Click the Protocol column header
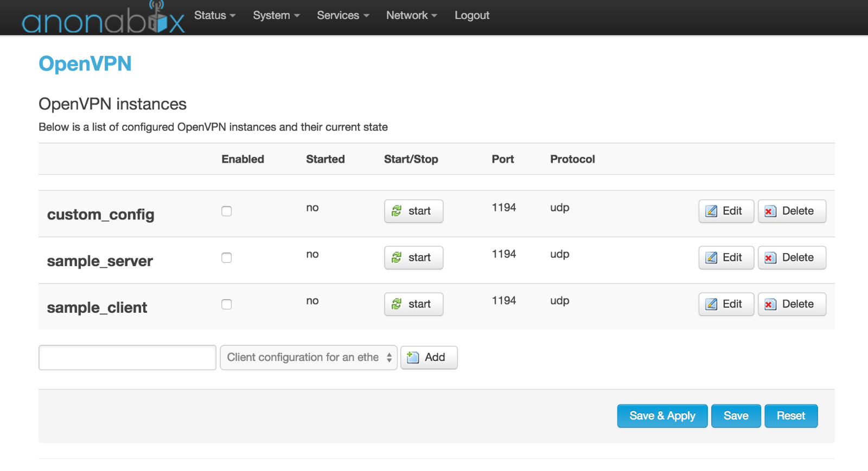868x471 pixels. click(573, 159)
